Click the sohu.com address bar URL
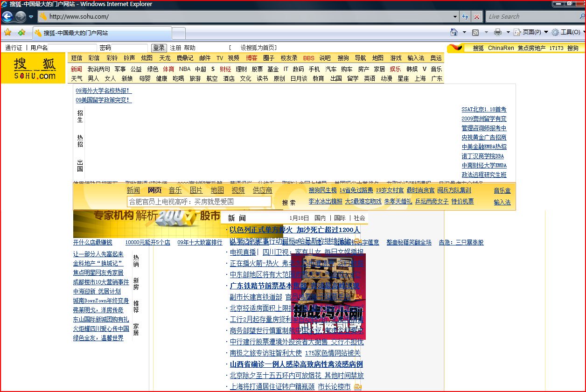 (x=79, y=17)
